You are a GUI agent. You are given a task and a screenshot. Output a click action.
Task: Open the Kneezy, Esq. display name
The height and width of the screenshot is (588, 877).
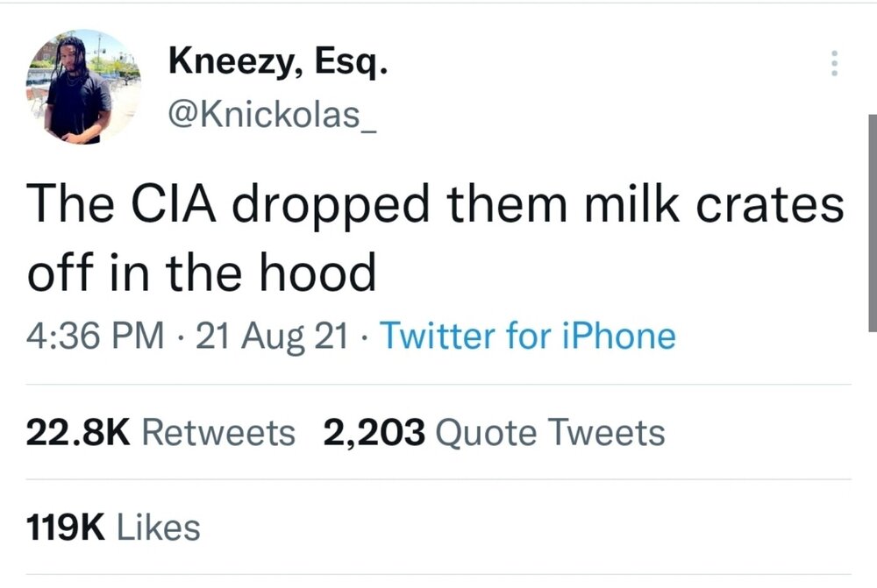pos(277,62)
